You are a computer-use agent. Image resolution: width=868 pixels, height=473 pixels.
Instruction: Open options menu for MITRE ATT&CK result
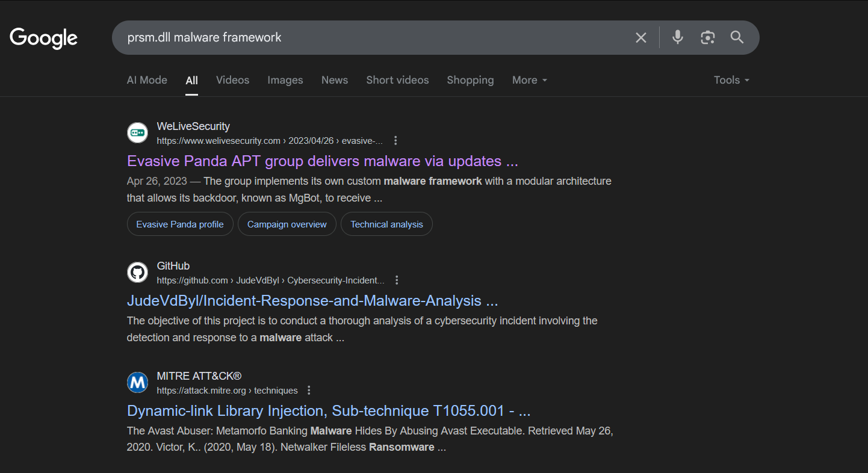309,391
